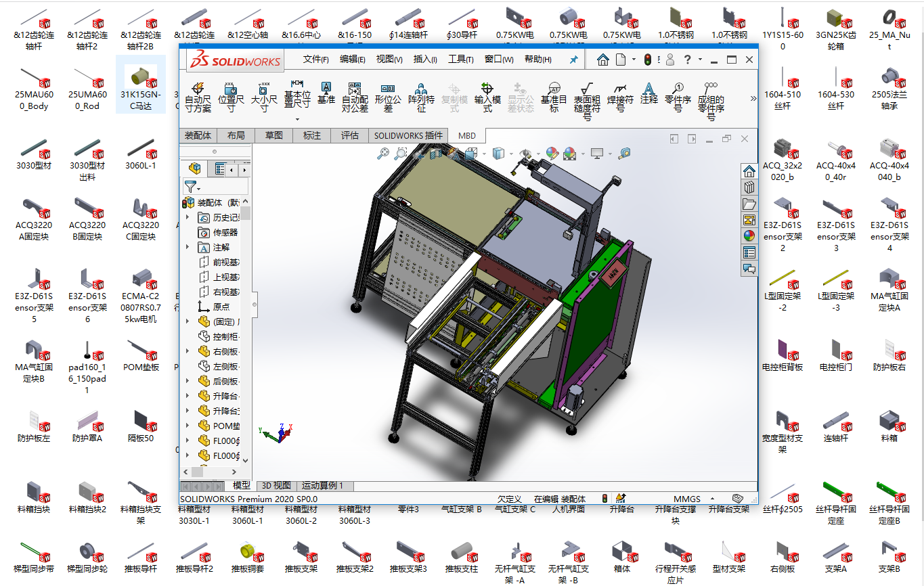
Task: Open the SOLIDWORKS Resources task pane icon
Action: pos(749,171)
